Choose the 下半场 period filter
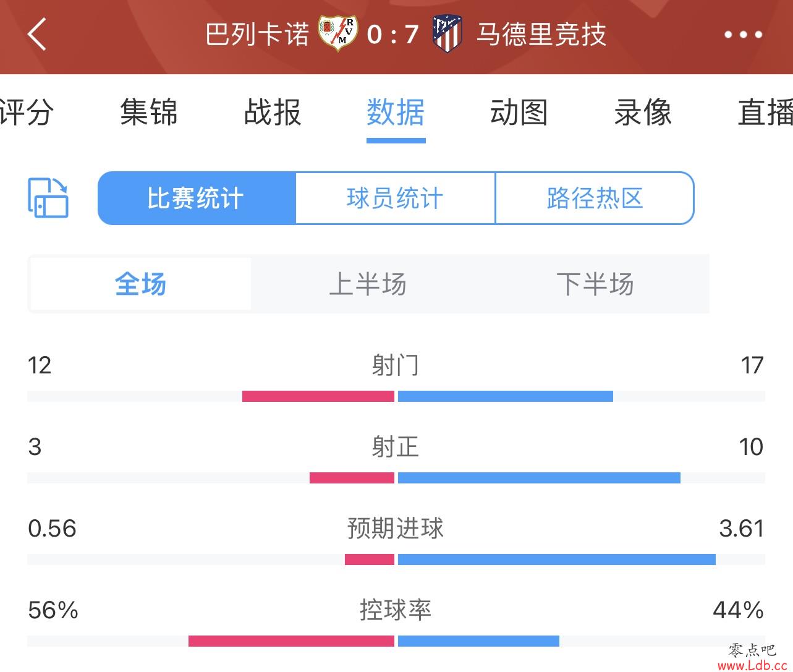Screen dimensions: 793x672 (x=595, y=284)
